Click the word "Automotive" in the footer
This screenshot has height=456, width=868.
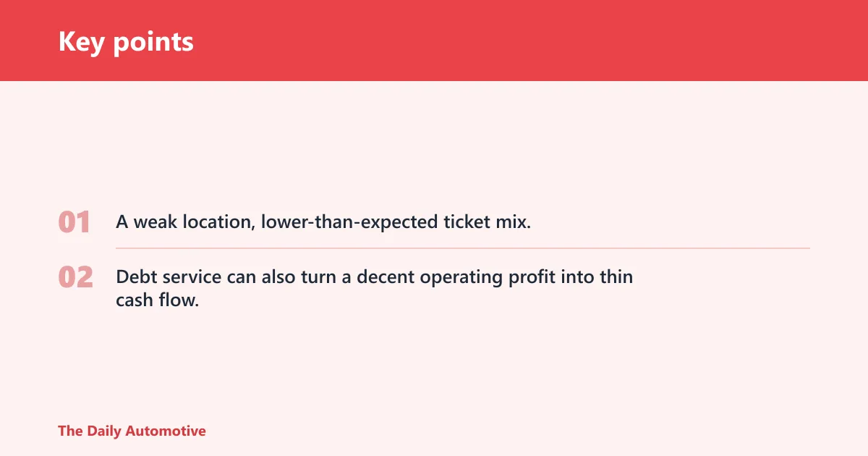[x=166, y=431]
